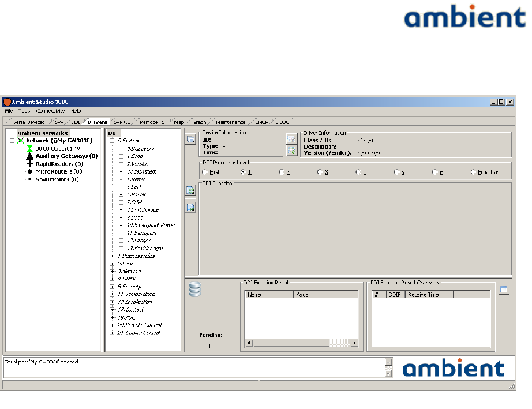Click the Receive Time column header

(429, 294)
